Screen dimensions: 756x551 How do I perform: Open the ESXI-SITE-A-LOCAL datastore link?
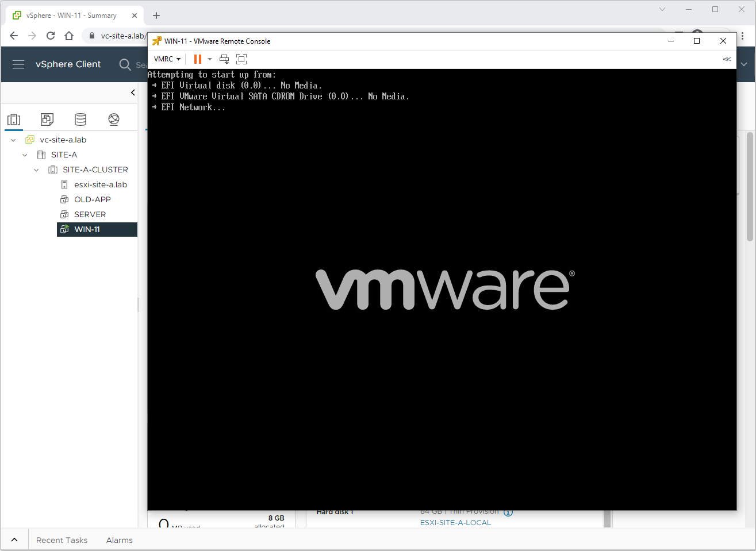tap(455, 523)
